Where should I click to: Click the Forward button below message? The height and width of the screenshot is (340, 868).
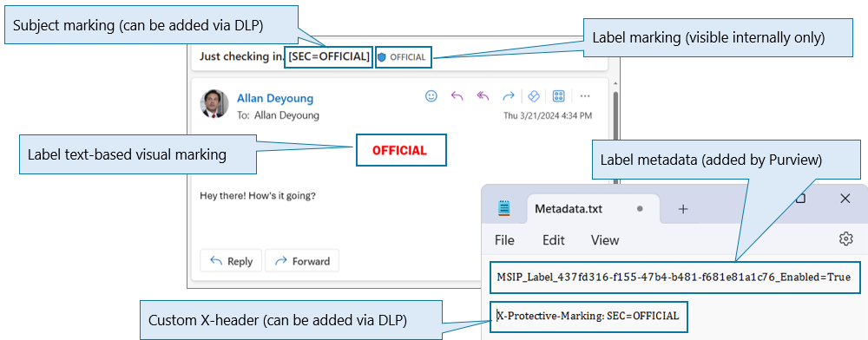pyautogui.click(x=302, y=261)
